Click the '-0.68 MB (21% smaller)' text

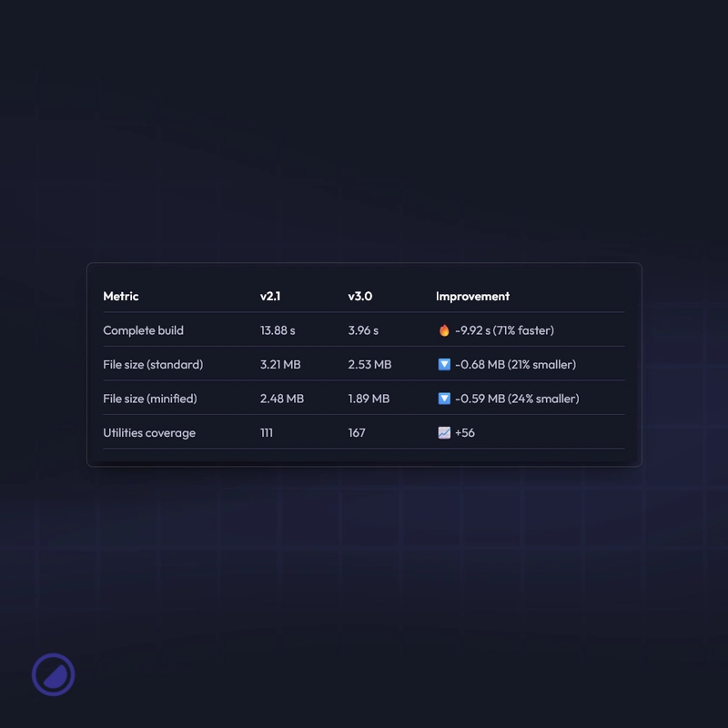pos(515,365)
